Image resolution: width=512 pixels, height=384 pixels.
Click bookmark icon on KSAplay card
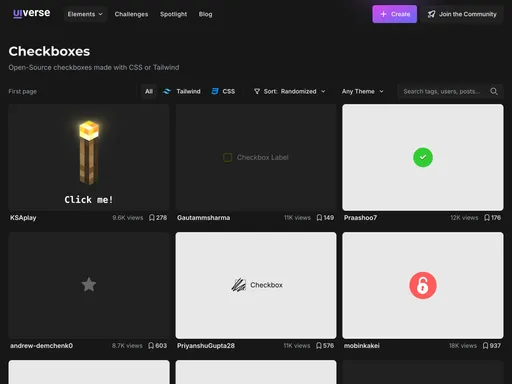pyautogui.click(x=152, y=218)
